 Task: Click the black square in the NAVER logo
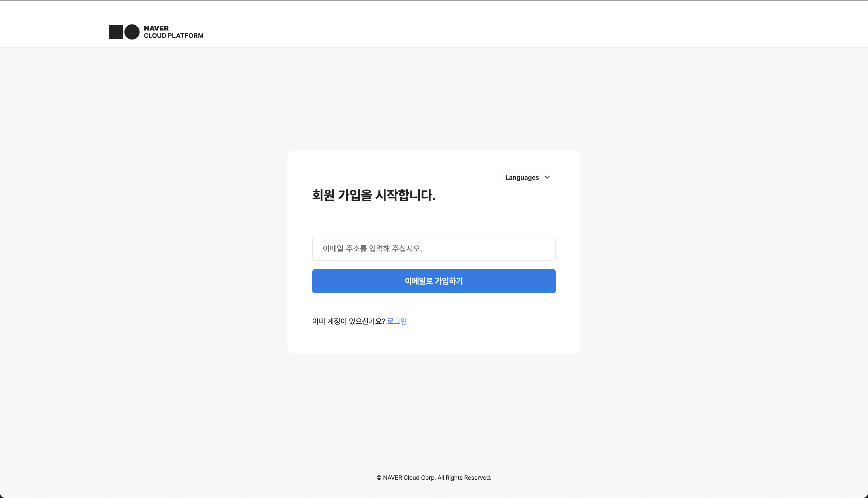116,32
